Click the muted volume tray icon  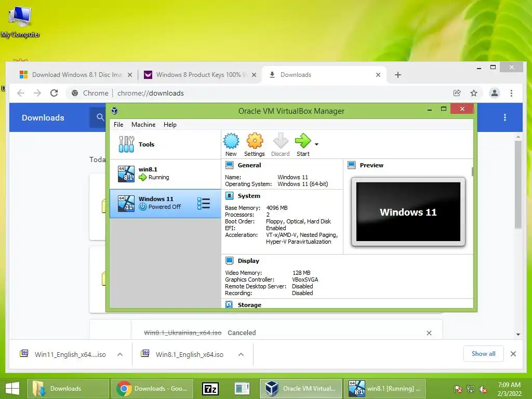[x=483, y=389]
